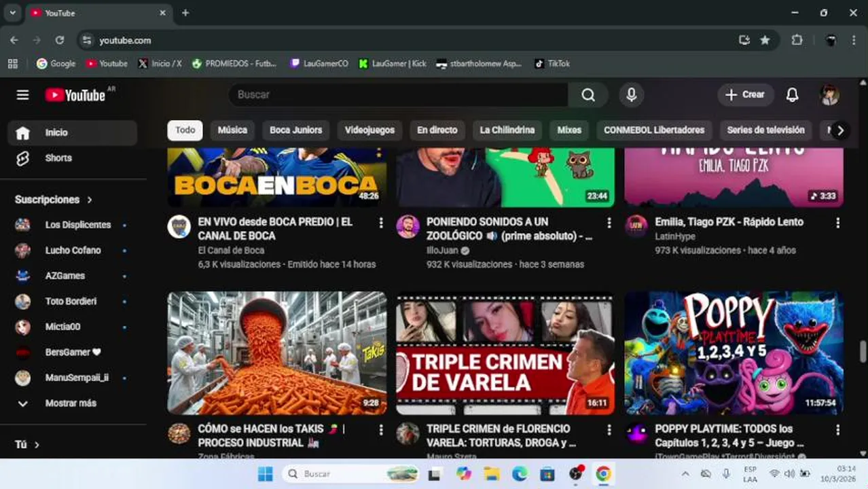This screenshot has height=489, width=868.
Task: Open Toto Bordieri subscription
Action: 73,302
